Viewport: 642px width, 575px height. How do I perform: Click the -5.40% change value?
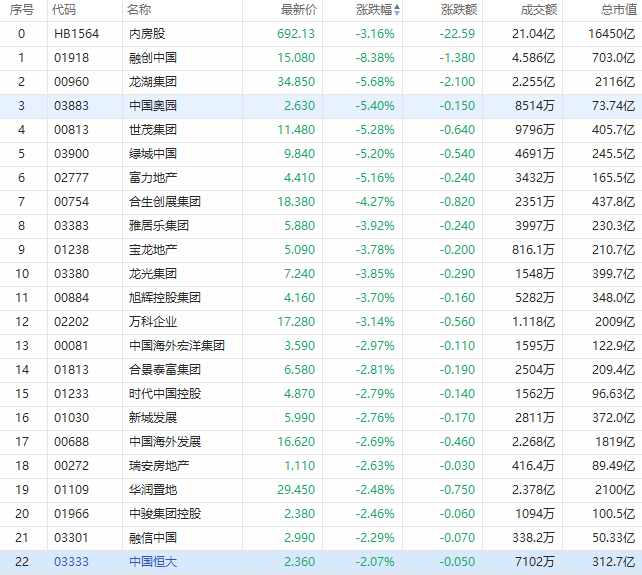(375, 106)
